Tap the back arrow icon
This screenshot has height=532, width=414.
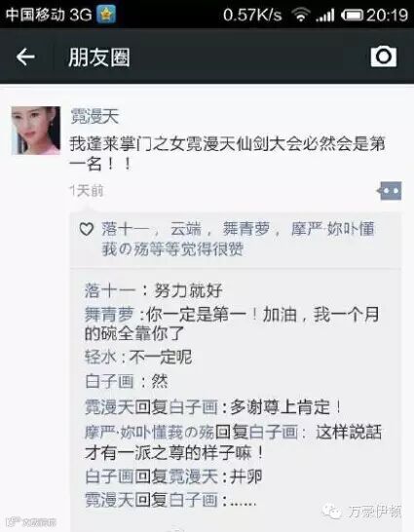25,57
